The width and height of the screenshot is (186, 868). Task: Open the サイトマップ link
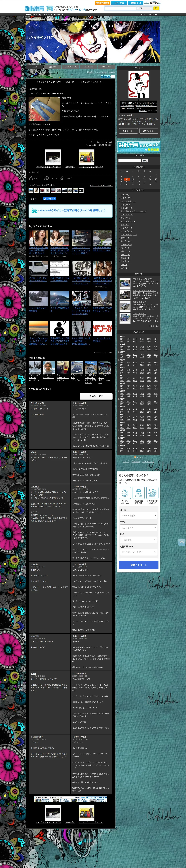pyautogui.click(x=148, y=462)
